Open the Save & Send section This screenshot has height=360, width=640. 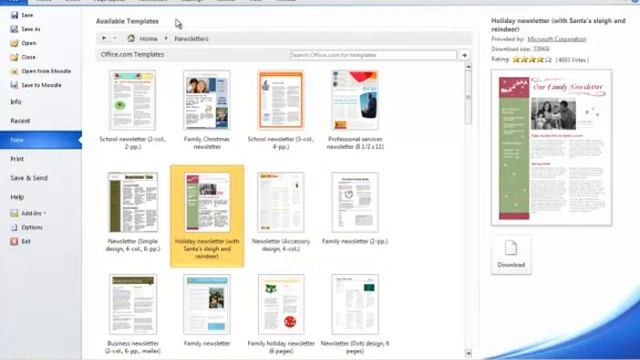(29, 178)
